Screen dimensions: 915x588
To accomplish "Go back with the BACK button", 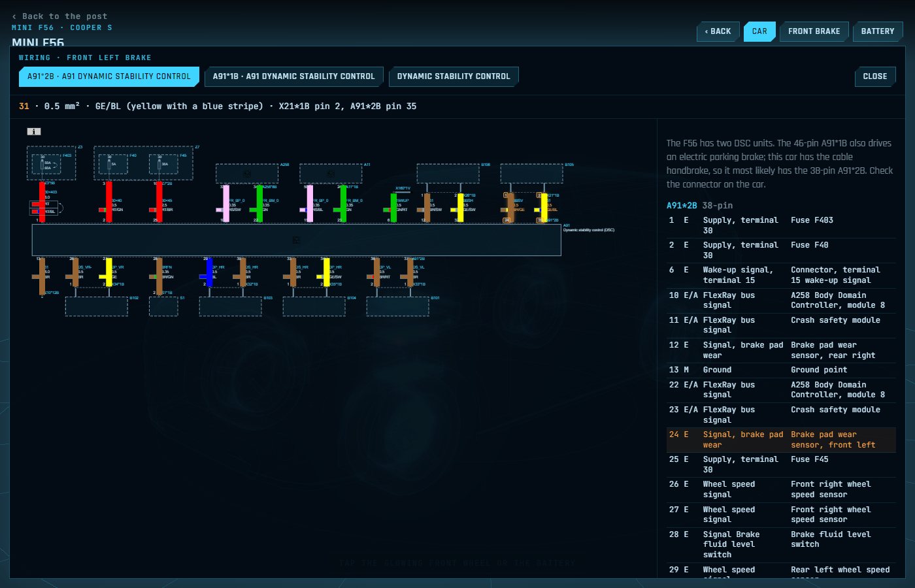I will (718, 31).
